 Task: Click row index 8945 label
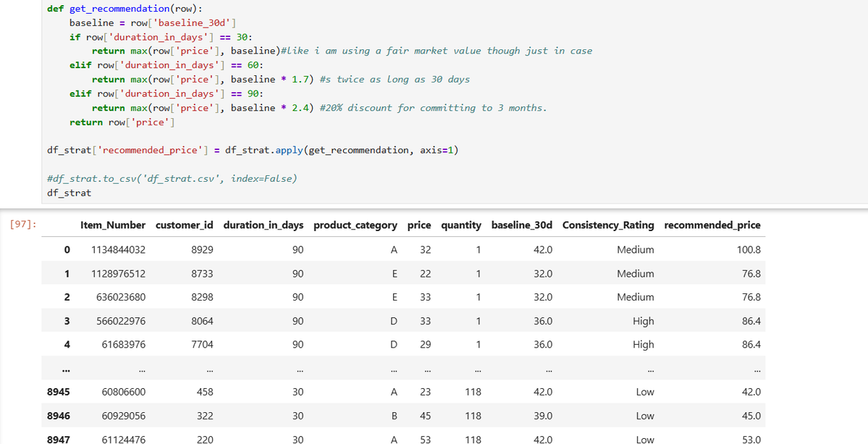59,392
